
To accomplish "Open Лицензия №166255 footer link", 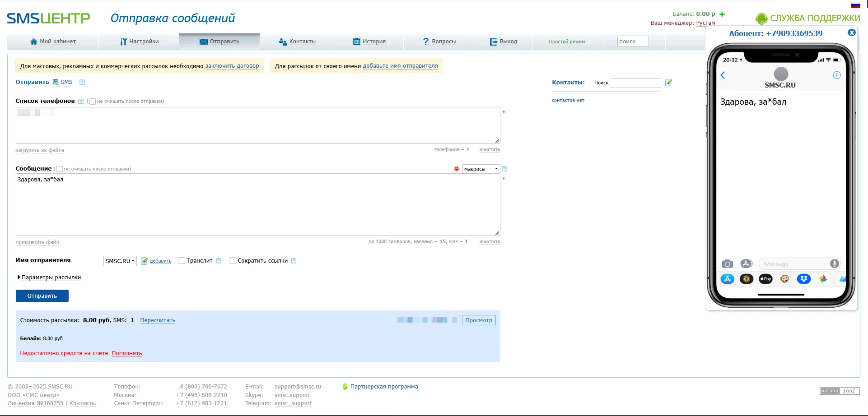I will [x=35, y=403].
